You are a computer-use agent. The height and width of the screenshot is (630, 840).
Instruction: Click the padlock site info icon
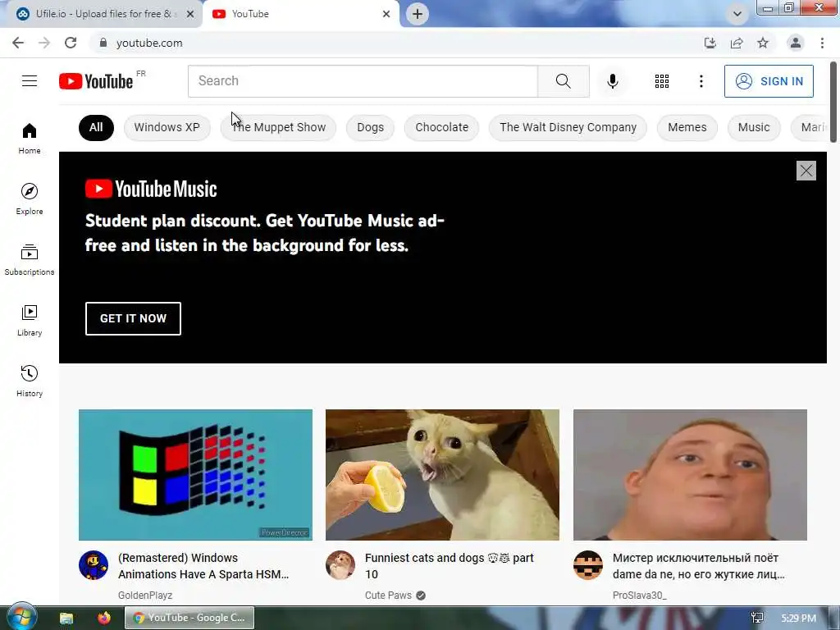point(103,43)
